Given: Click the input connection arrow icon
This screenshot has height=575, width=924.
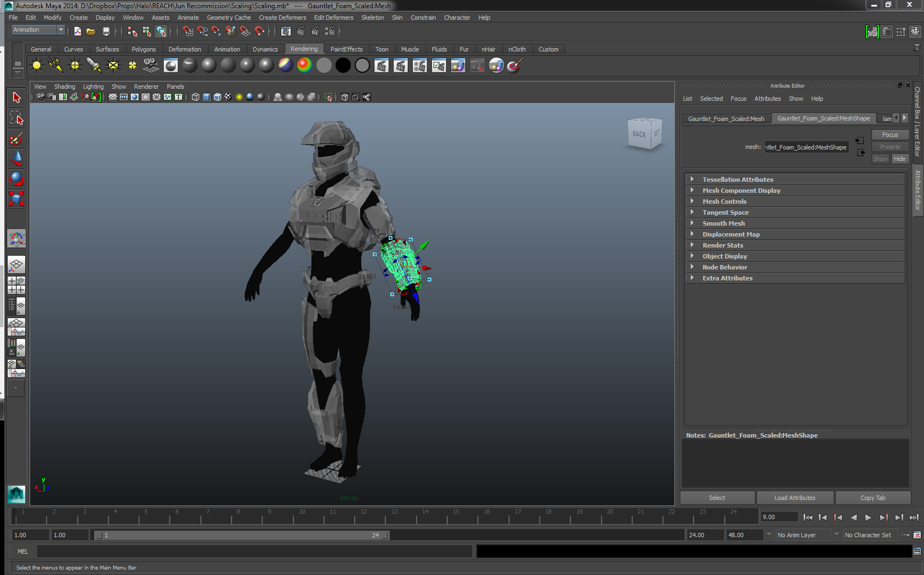Looking at the screenshot, I should click(x=860, y=141).
